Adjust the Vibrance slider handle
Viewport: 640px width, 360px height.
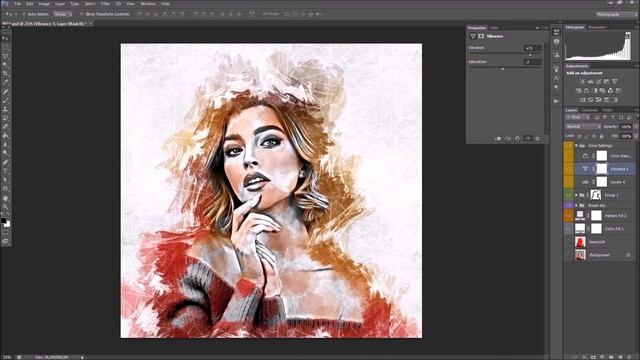(530, 55)
